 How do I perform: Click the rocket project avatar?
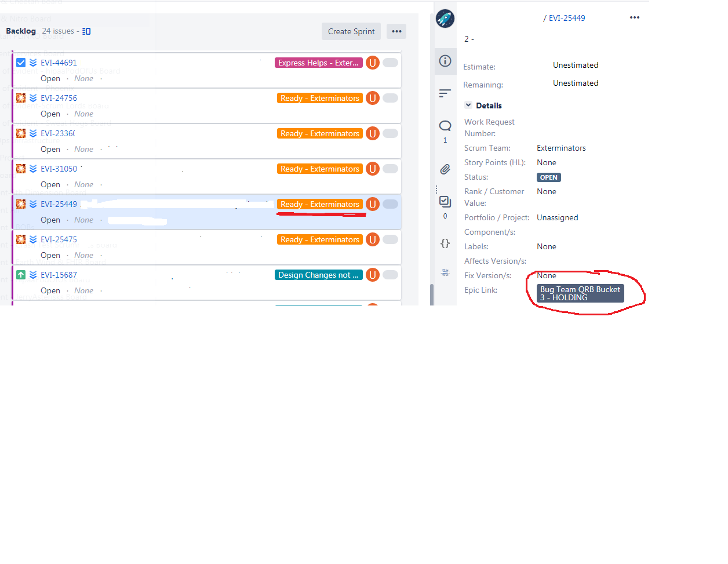pyautogui.click(x=445, y=18)
